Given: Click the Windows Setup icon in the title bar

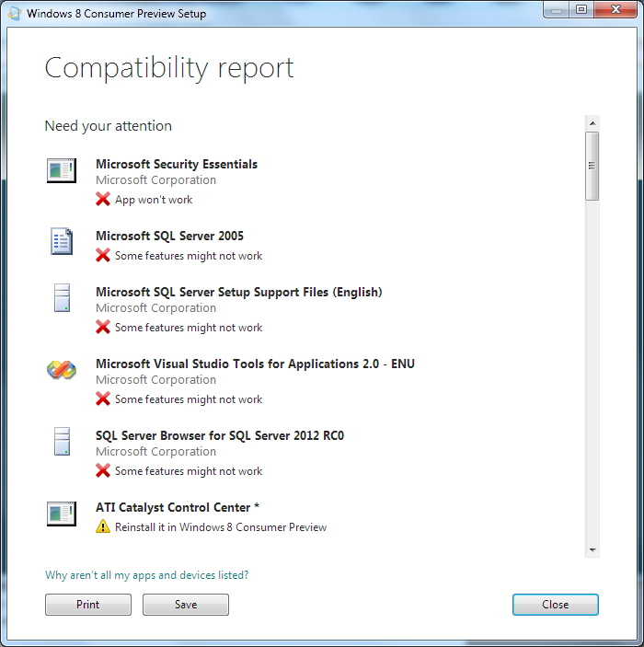Looking at the screenshot, I should pyautogui.click(x=14, y=13).
